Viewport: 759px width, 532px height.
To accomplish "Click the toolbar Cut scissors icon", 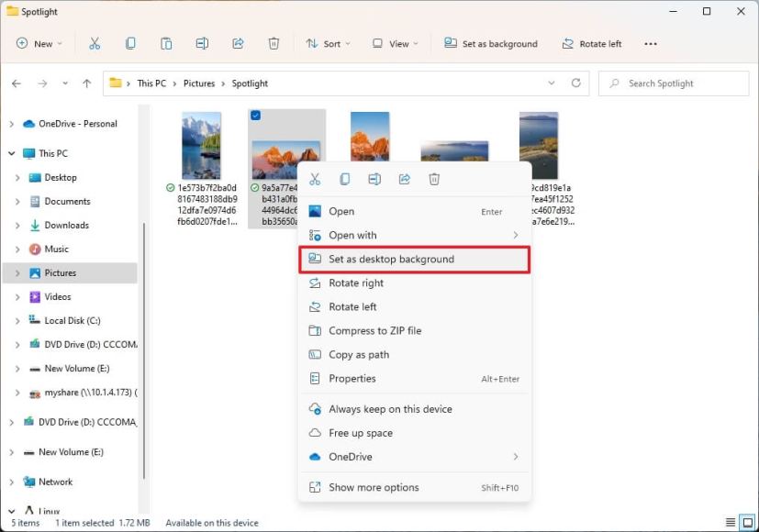I will coord(95,43).
